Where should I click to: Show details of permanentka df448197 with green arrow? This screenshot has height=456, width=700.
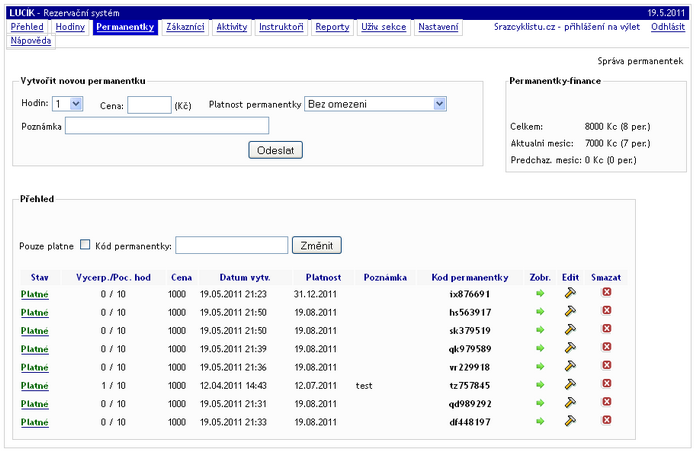[540, 422]
